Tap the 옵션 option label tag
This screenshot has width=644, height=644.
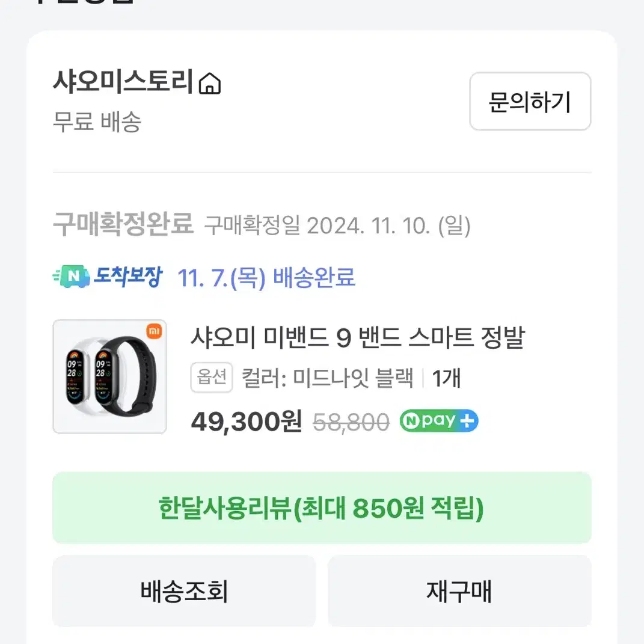[x=212, y=378]
